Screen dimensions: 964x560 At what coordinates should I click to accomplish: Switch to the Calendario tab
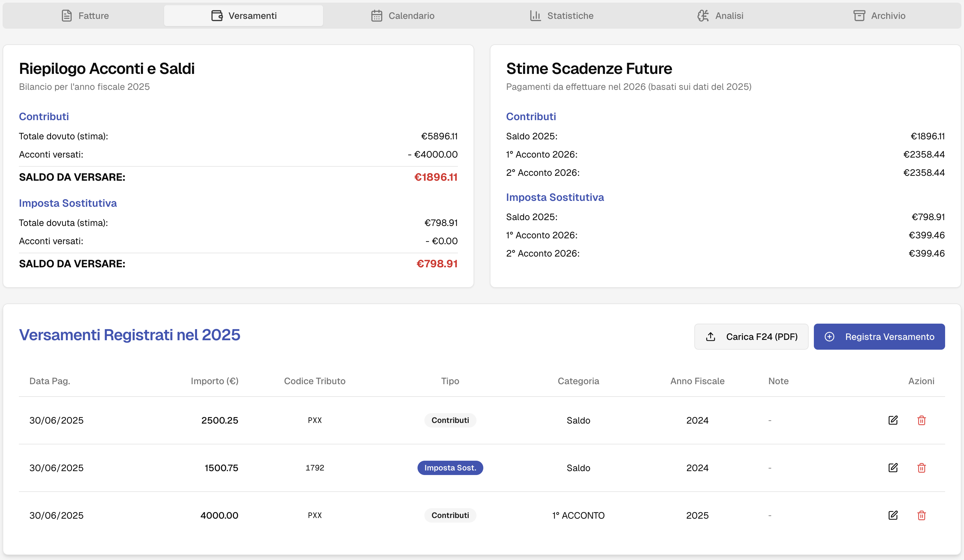click(x=403, y=16)
